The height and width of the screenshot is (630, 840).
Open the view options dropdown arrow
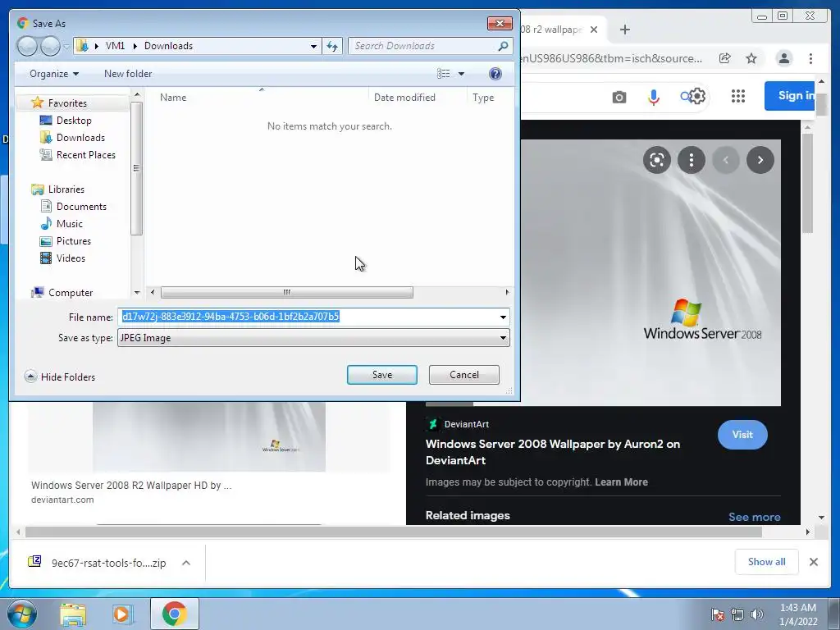coord(461,74)
